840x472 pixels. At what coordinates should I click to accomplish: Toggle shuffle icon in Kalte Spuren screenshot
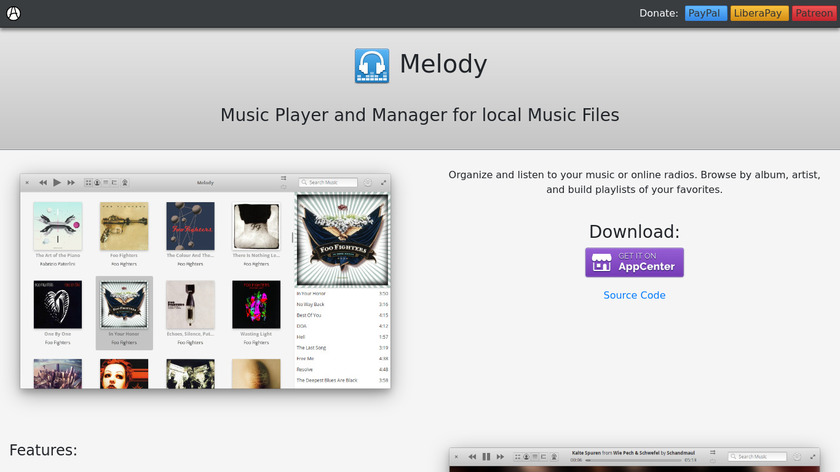point(712,453)
